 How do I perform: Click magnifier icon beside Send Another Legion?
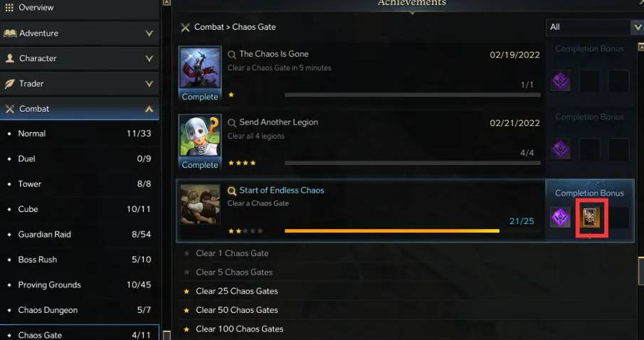click(232, 122)
